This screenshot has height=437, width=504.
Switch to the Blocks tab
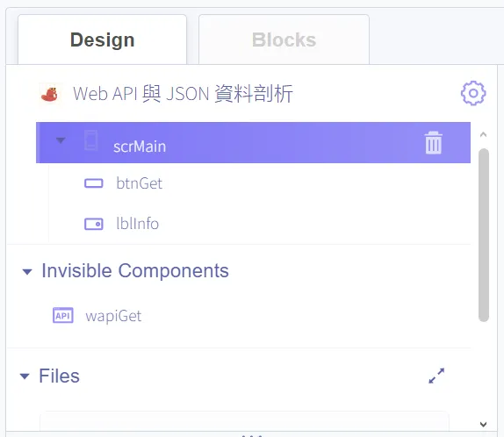tap(284, 39)
